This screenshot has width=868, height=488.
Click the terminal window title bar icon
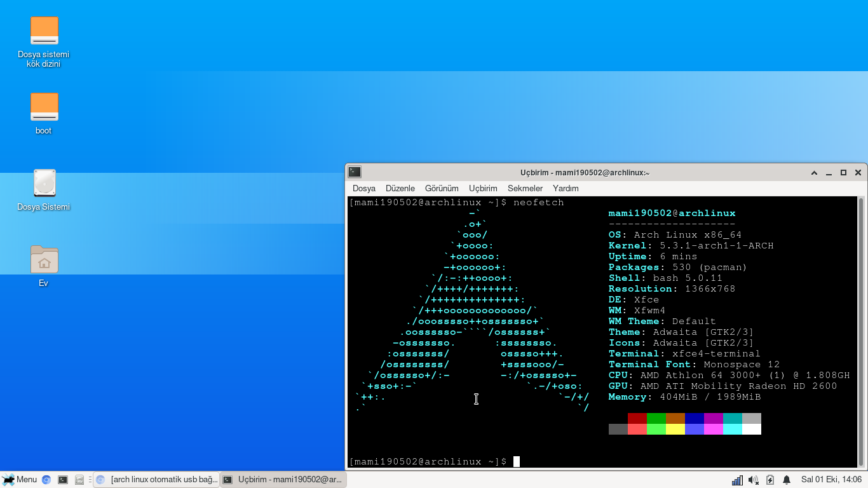tap(355, 172)
